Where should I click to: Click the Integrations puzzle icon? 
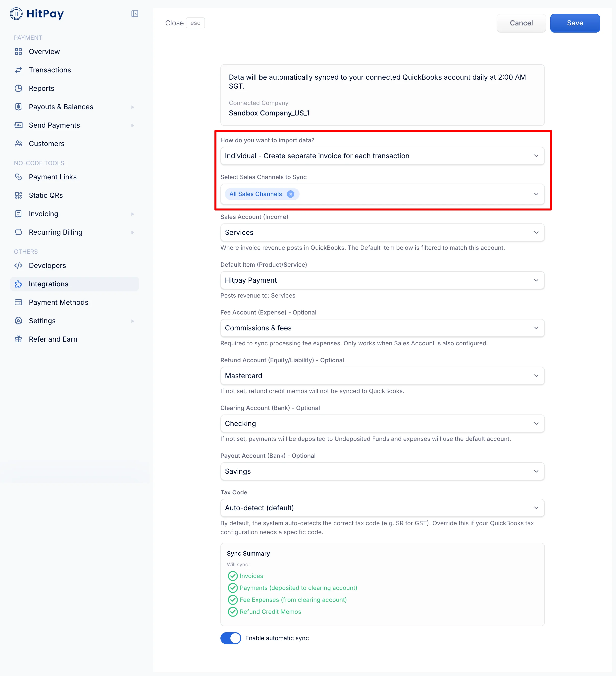18,284
